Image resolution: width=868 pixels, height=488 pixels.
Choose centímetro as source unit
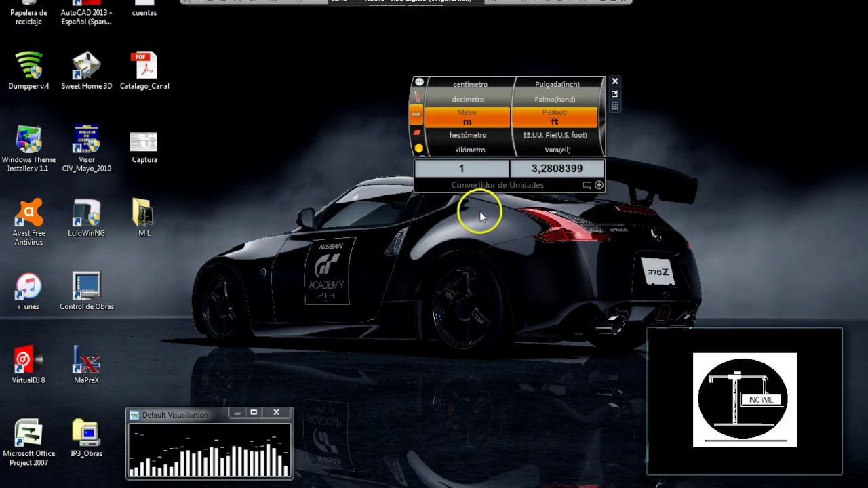[x=470, y=84]
